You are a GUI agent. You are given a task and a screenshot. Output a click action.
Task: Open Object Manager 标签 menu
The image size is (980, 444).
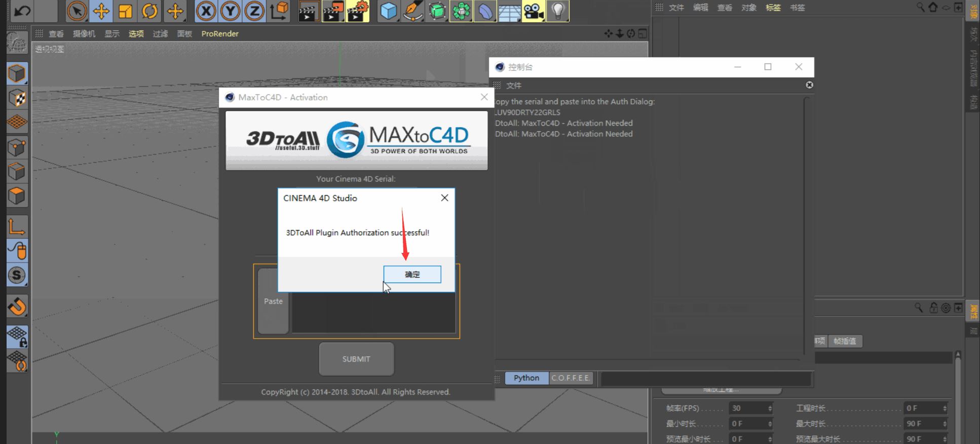tap(773, 8)
